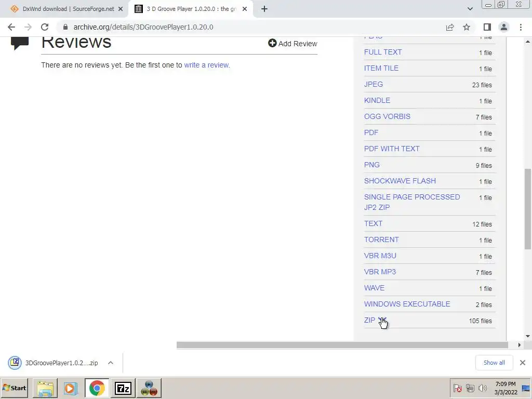This screenshot has height=399, width=532.
Task: Download the TORRENT file option
Action: pyautogui.click(x=381, y=240)
